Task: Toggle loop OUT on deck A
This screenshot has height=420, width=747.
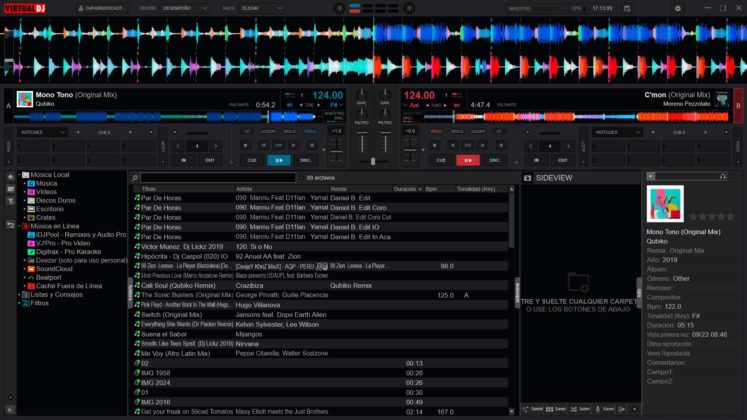Action: click(x=210, y=160)
